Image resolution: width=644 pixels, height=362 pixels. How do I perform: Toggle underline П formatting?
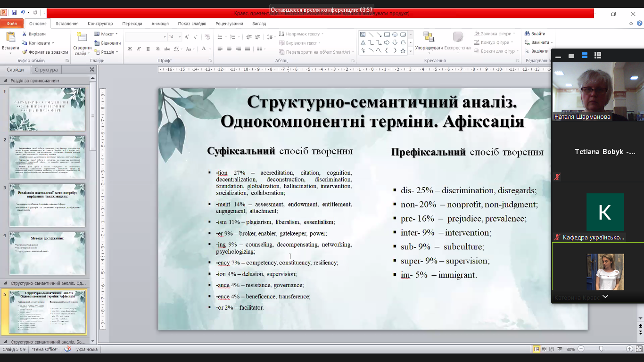pyautogui.click(x=148, y=49)
